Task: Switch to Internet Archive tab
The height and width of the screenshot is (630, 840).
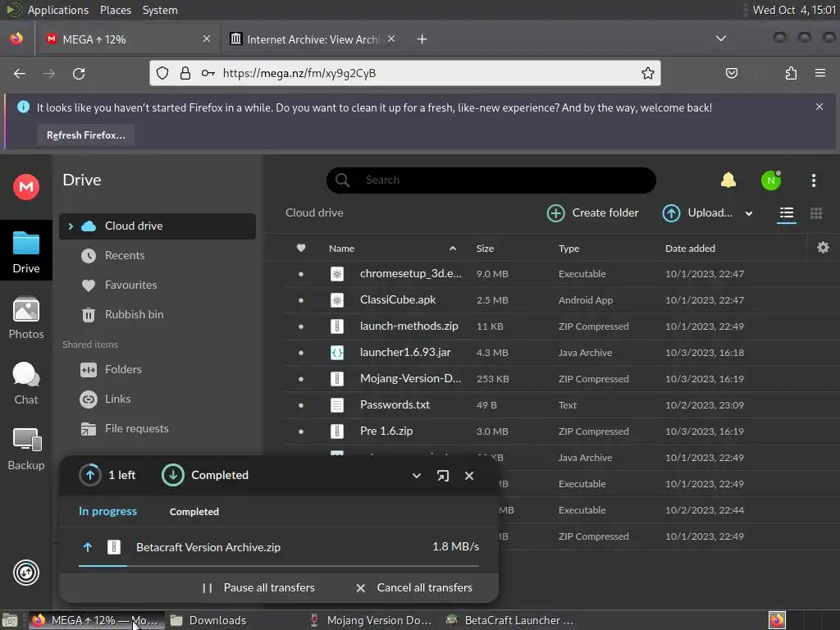Action: coord(313,39)
